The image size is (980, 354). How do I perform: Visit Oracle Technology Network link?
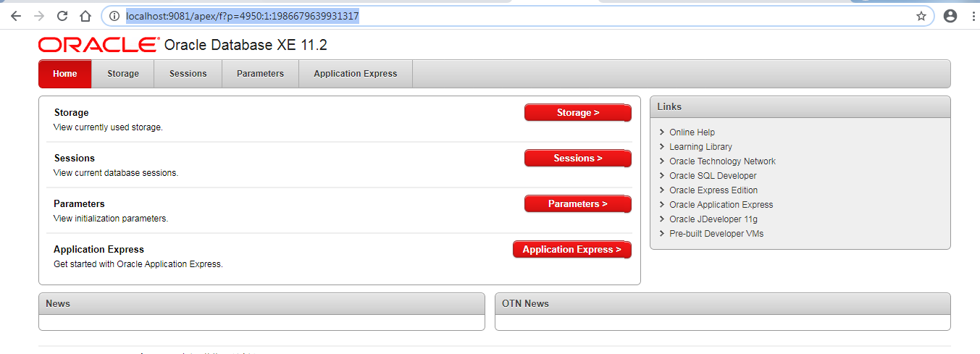click(x=722, y=161)
